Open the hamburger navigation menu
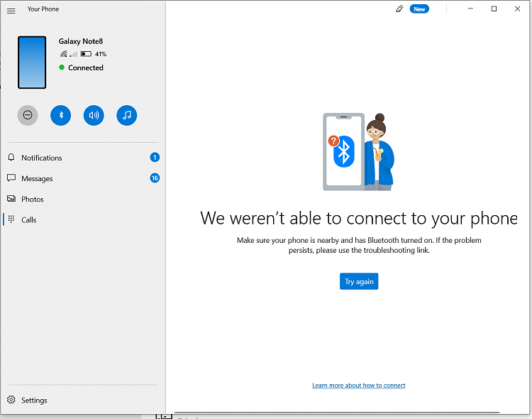The width and height of the screenshot is (532, 419). click(11, 11)
